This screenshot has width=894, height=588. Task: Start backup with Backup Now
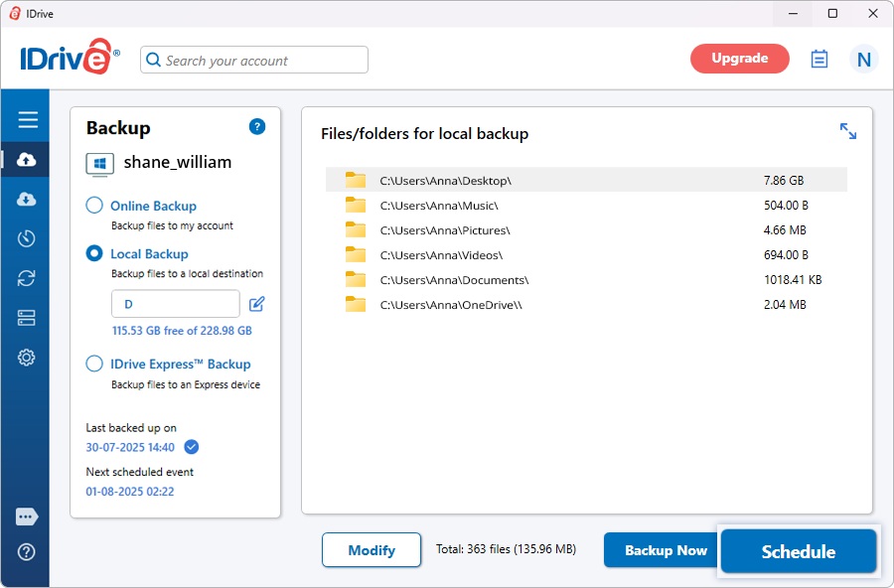(662, 550)
